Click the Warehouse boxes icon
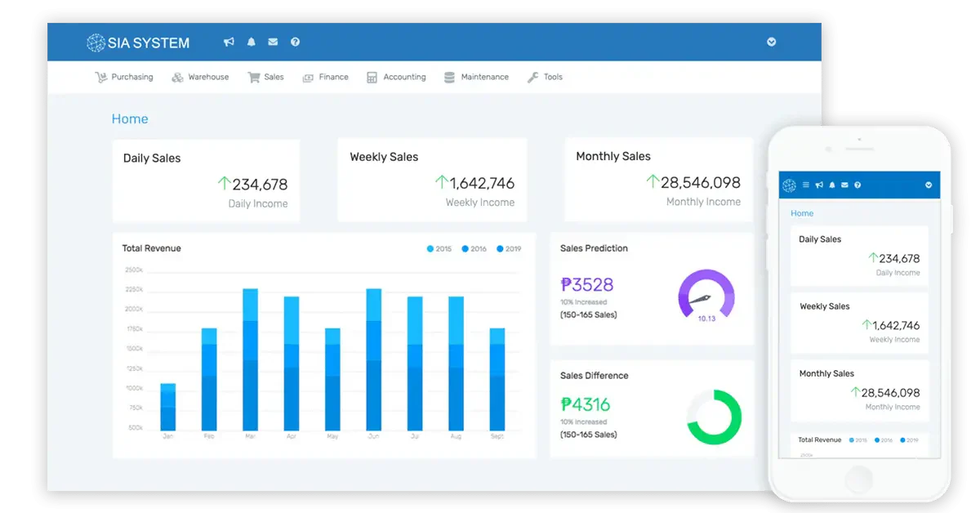980x513 pixels. pyautogui.click(x=177, y=78)
